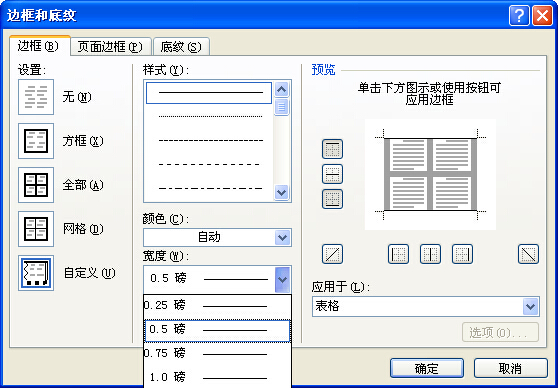Click the table preview diagram
The width and height of the screenshot is (558, 388).
430,174
